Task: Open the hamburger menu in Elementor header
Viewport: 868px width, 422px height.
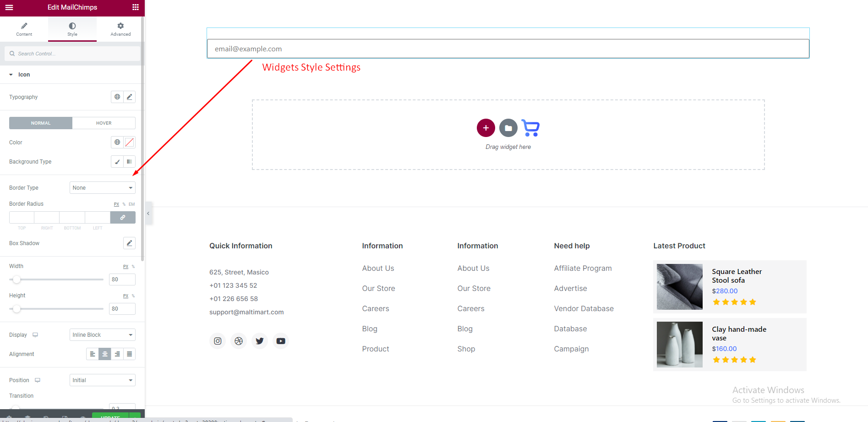Action: (x=9, y=7)
